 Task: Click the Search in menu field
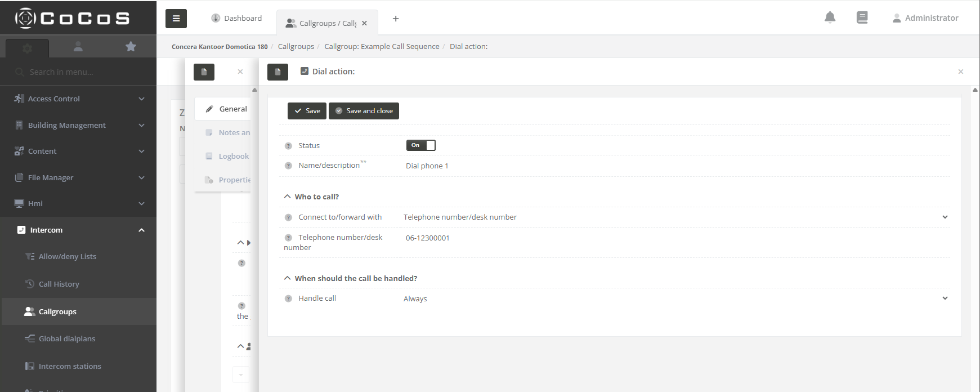click(79, 72)
